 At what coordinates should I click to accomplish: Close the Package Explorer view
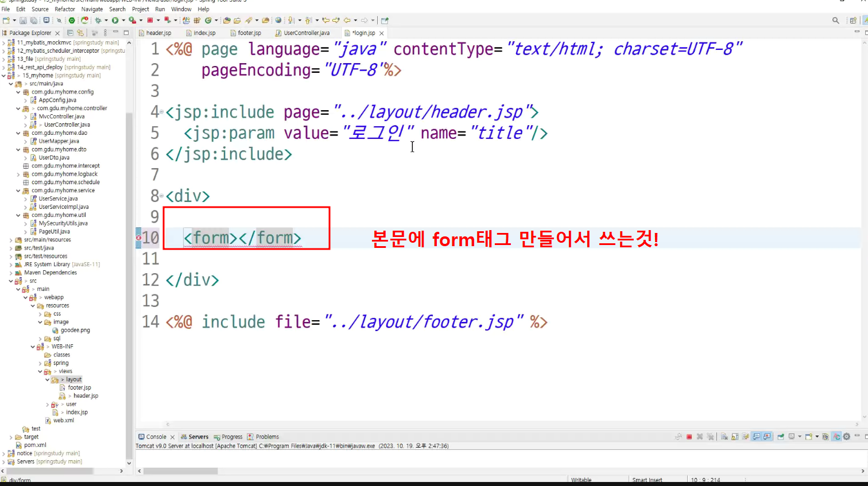coord(57,33)
